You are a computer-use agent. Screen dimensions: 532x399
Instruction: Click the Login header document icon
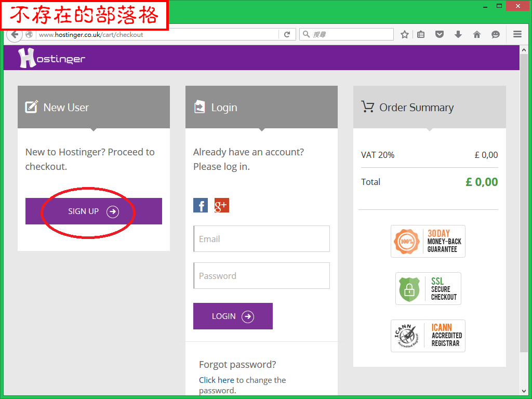tap(199, 107)
